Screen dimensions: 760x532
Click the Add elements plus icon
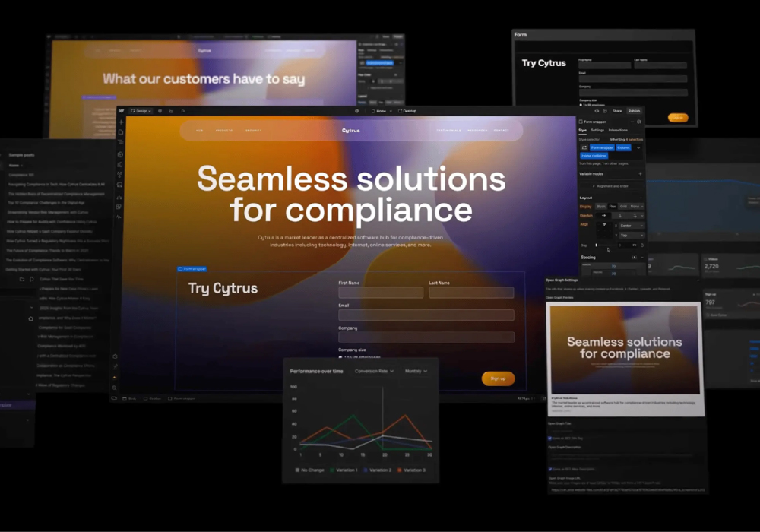click(121, 122)
